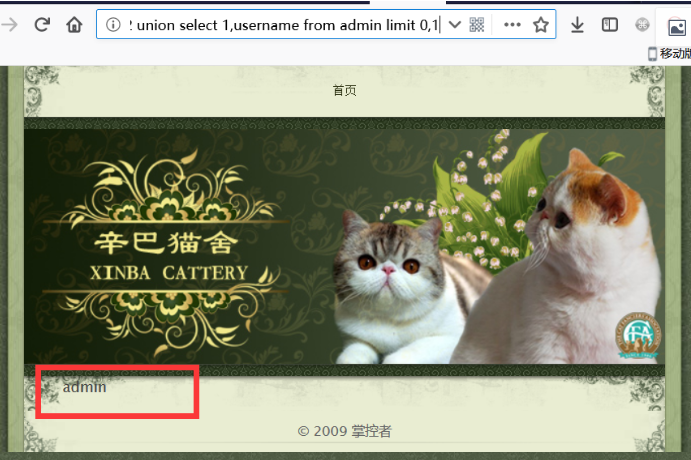Open the downloads arrow icon
This screenshot has width=691, height=460.
point(577,25)
